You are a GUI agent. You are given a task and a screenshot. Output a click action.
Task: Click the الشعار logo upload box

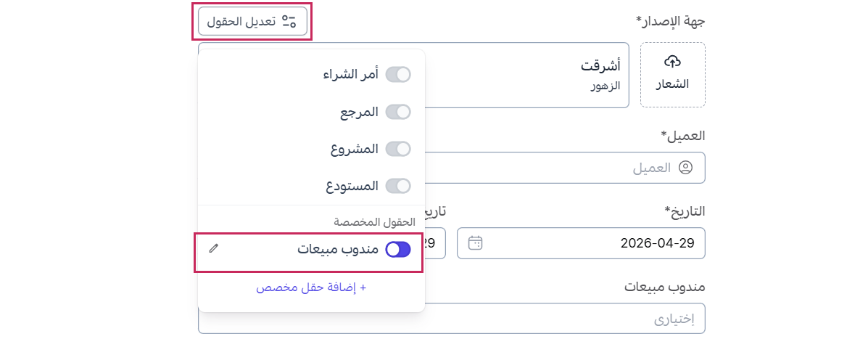672,75
